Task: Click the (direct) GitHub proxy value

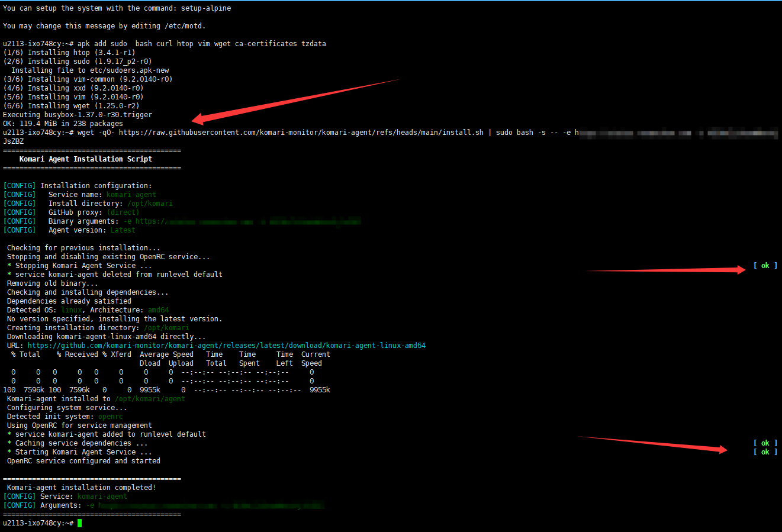Action: (123, 212)
